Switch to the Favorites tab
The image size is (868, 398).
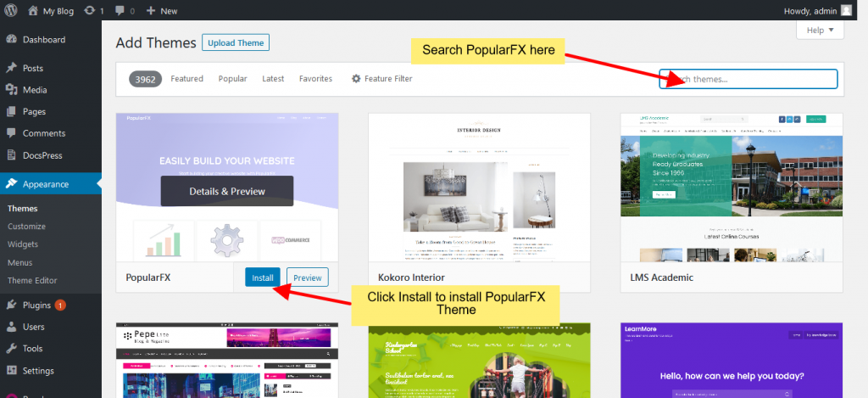coord(315,79)
